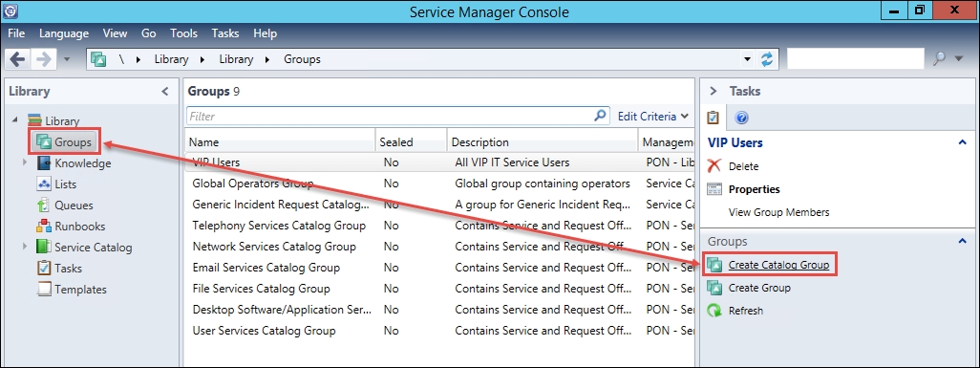Click the Queues icon in Library tree
The image size is (980, 368).
pyautogui.click(x=44, y=206)
